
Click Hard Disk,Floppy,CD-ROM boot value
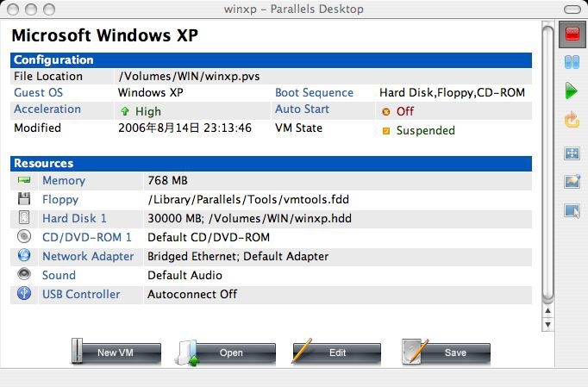point(453,92)
